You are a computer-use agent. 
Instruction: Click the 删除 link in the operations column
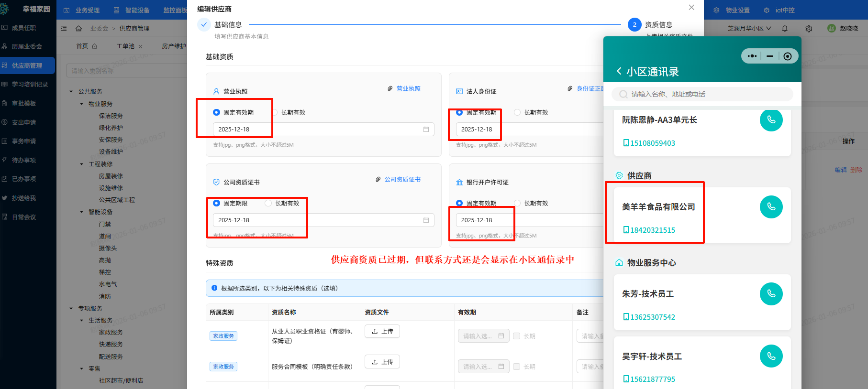coord(856,170)
